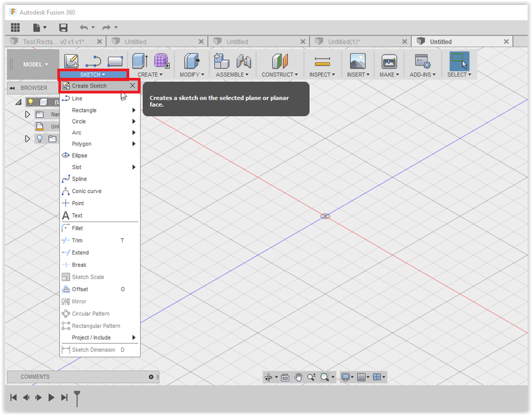532x415 pixels.
Task: Choose Create Sketch from the menu
Action: [89, 85]
